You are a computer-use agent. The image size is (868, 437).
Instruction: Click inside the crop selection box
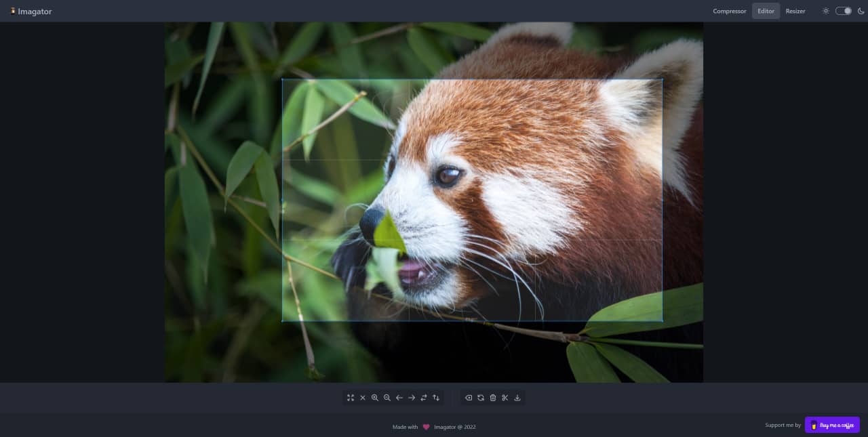pos(472,200)
